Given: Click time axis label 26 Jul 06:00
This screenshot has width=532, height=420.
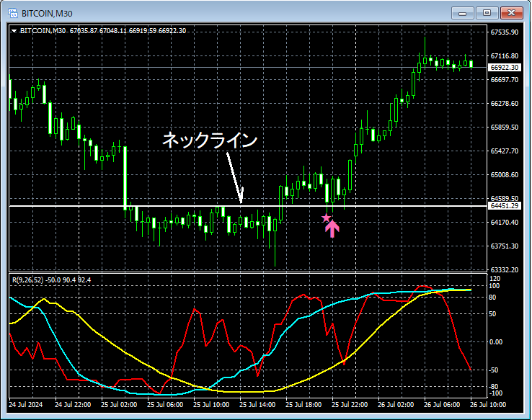Looking at the screenshot, I should (442, 405).
